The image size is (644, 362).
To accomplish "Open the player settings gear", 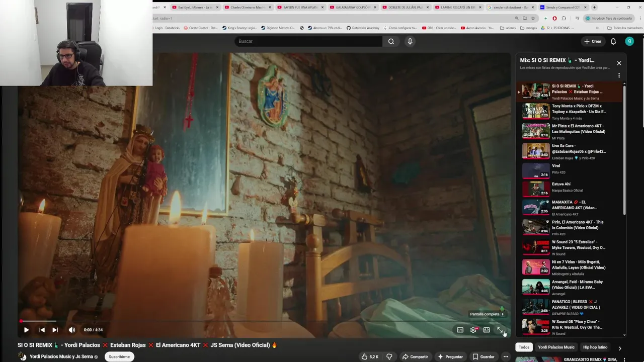I will pyautogui.click(x=473, y=330).
